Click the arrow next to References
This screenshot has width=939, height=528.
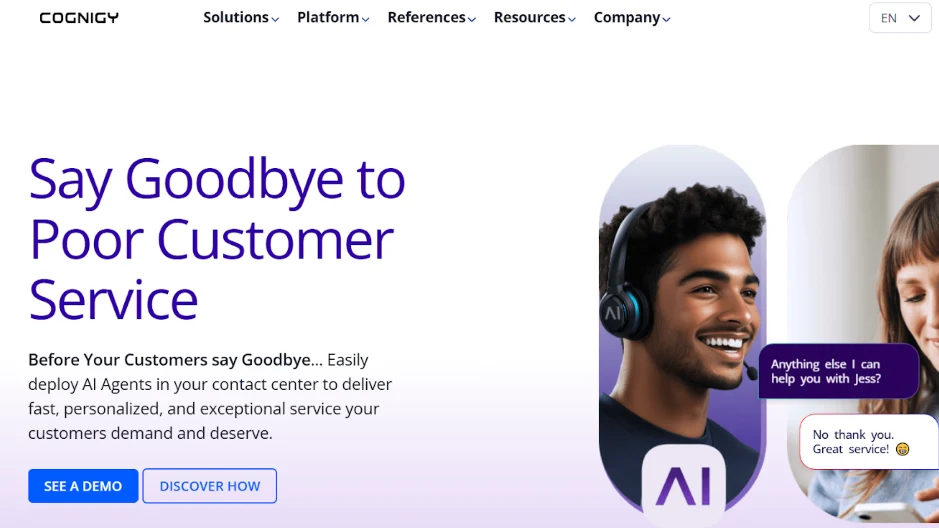coord(472,19)
